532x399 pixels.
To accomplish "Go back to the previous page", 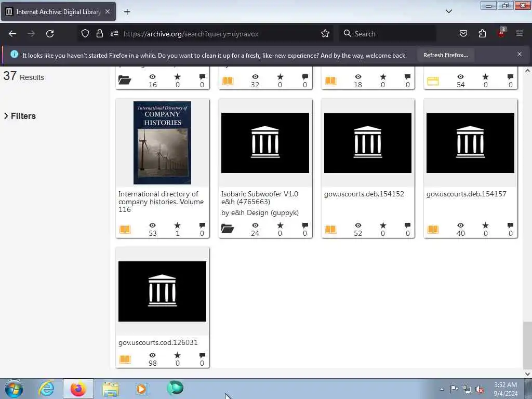I will pos(12,34).
